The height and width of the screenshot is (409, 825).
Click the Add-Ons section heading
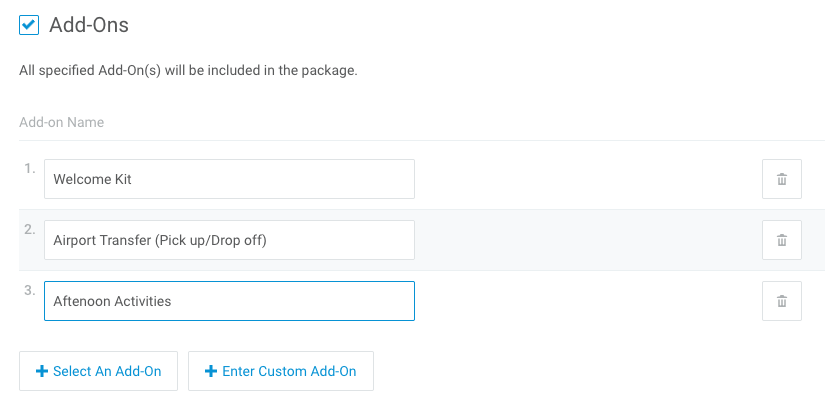click(x=89, y=25)
